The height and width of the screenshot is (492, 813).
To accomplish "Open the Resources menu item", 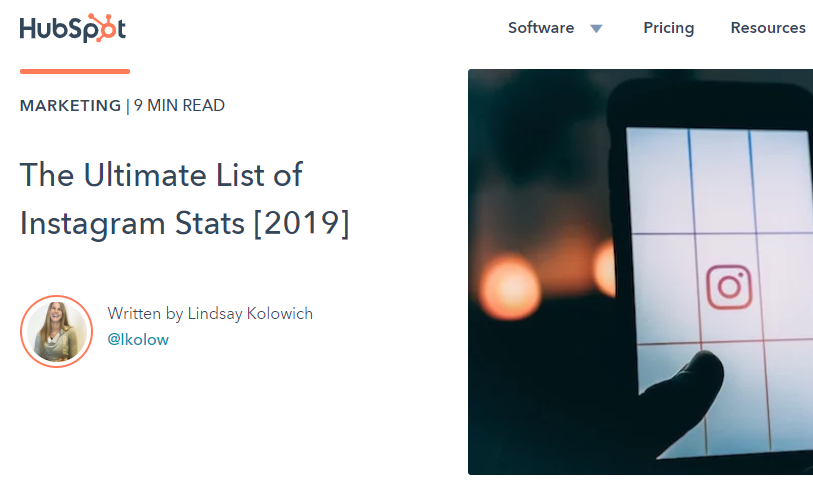I will tap(768, 28).
